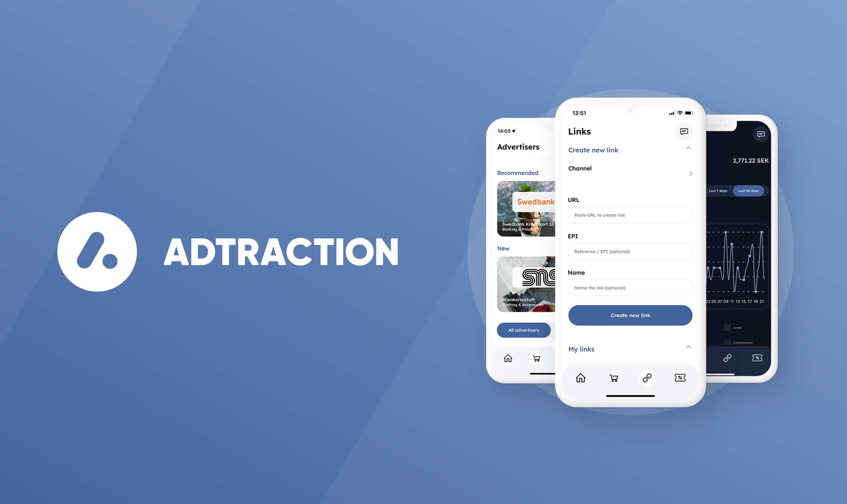This screenshot has width=847, height=504.
Task: Click the Link icon in bottom navigation
Action: (647, 377)
